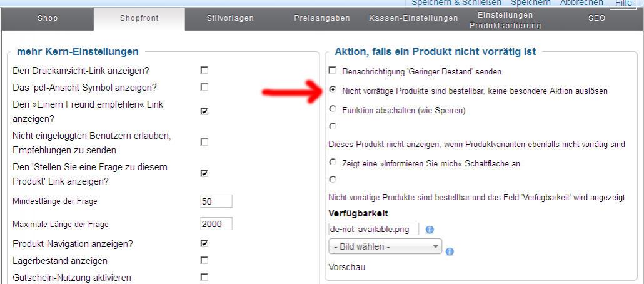Toggle 'Produkt-Navigation anzeigen?' checkbox
Screen dimensions: 644x284
tap(204, 243)
